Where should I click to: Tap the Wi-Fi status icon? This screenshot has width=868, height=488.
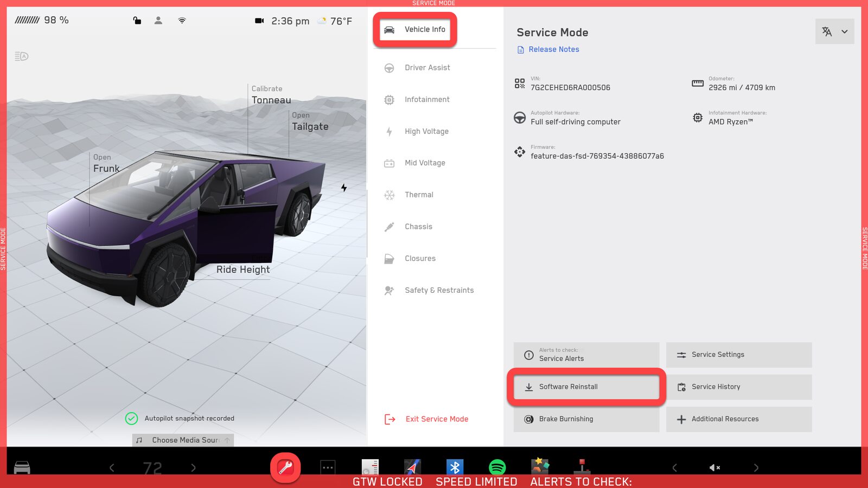click(x=182, y=21)
